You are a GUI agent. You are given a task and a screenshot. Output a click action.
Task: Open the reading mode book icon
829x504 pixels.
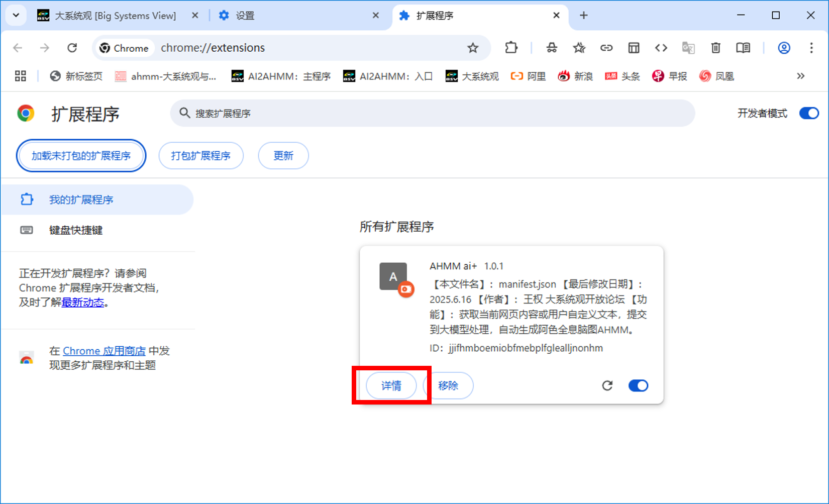(743, 48)
